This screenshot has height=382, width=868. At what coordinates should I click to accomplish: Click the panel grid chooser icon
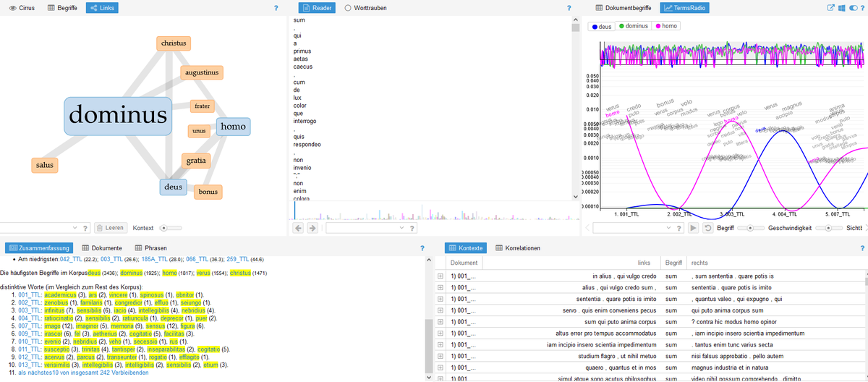click(x=841, y=7)
